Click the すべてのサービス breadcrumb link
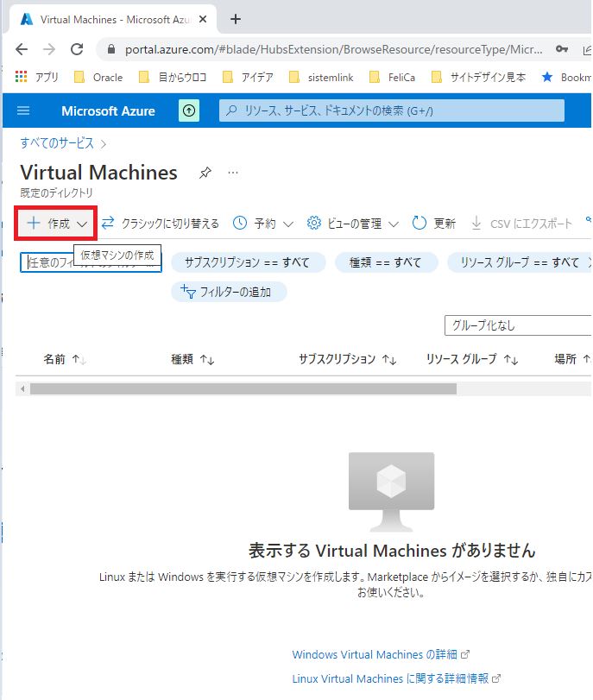Screen dimensions: 593x700 click(x=57, y=143)
